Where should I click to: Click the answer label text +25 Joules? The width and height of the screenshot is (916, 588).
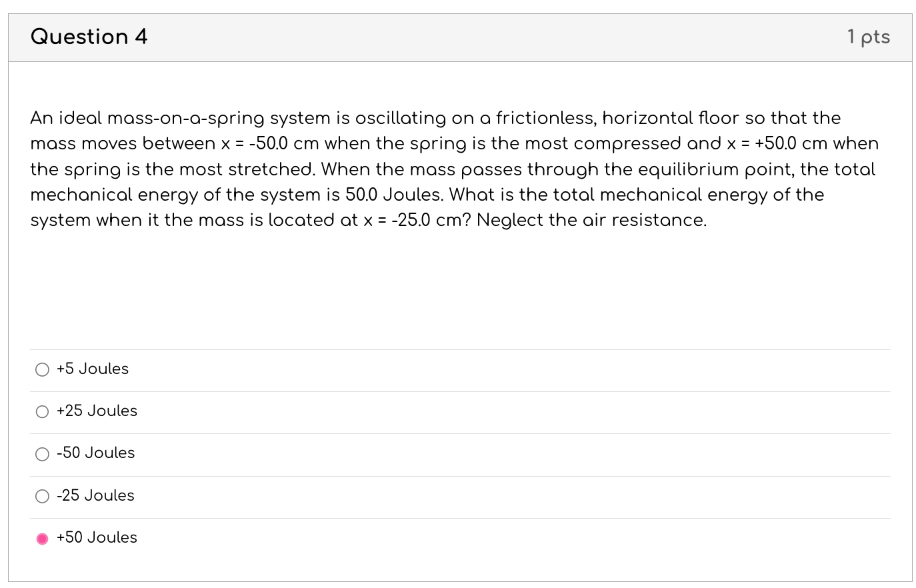97,411
